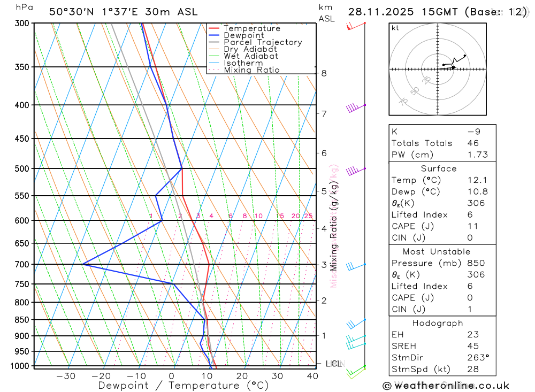Image resolution: width=535 pixels, height=392 pixels.
Task: Click the cyan wind barb at 900 hPa
Action: tap(356, 339)
